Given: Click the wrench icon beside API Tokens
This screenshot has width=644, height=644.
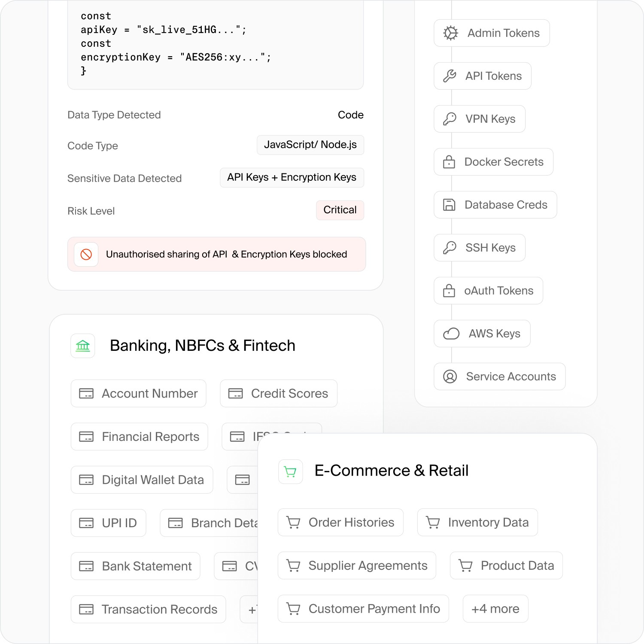Looking at the screenshot, I should tap(450, 76).
